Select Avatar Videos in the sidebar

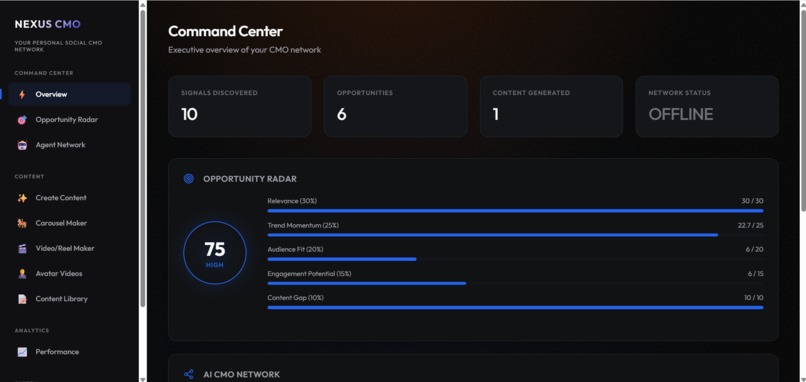(x=69, y=274)
